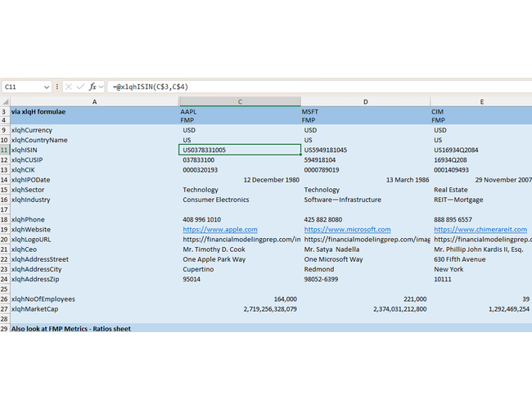532x409 pixels.
Task: Select row 11 header
Action: 4,150
